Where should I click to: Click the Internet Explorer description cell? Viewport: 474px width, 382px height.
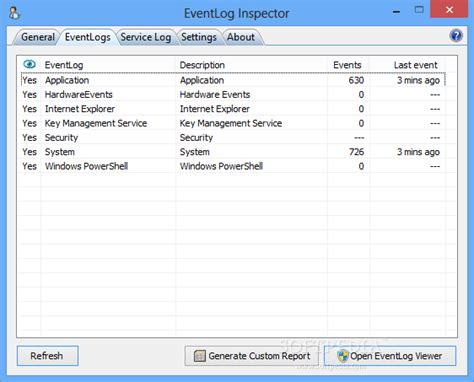coord(215,109)
